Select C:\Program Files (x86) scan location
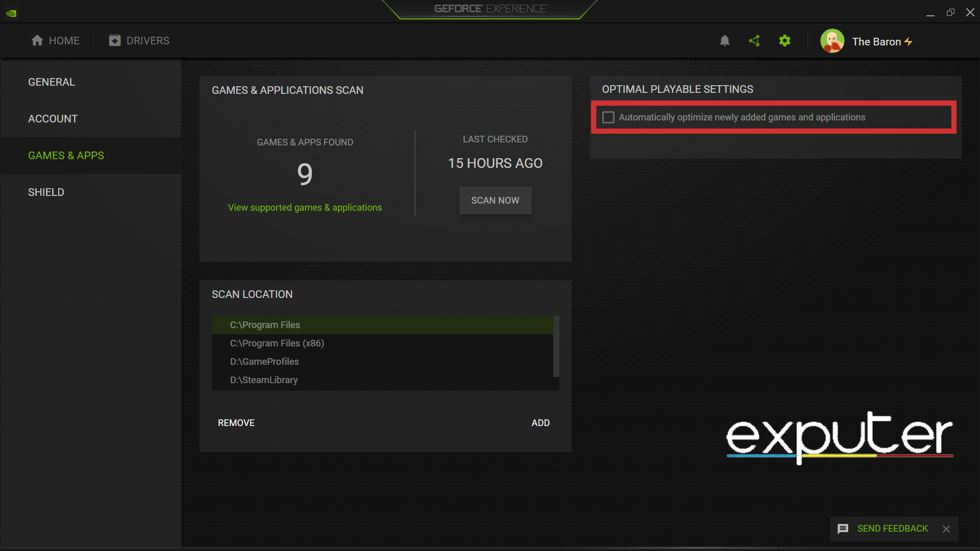 click(277, 343)
